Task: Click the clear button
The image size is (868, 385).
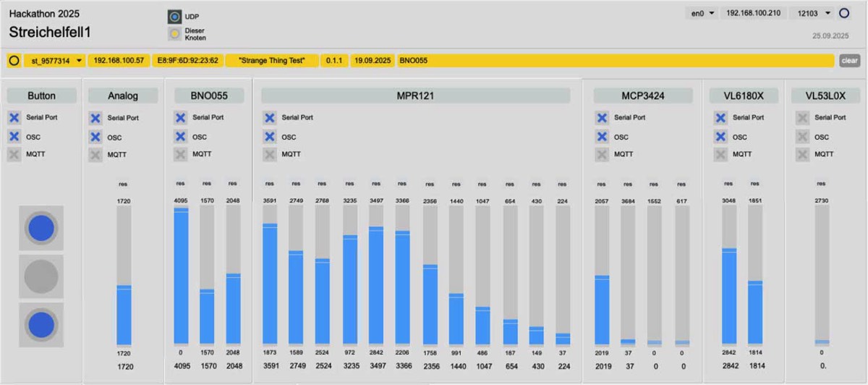Action: tap(849, 61)
